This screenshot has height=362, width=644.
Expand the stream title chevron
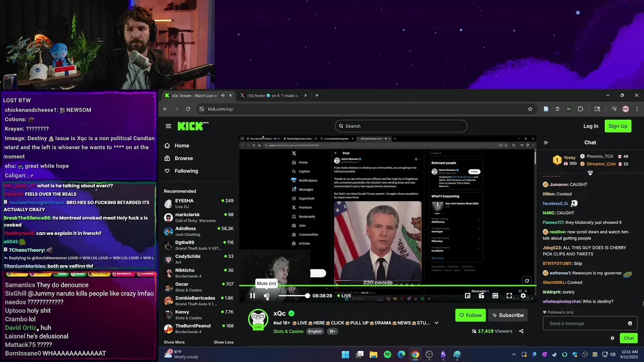(436, 323)
